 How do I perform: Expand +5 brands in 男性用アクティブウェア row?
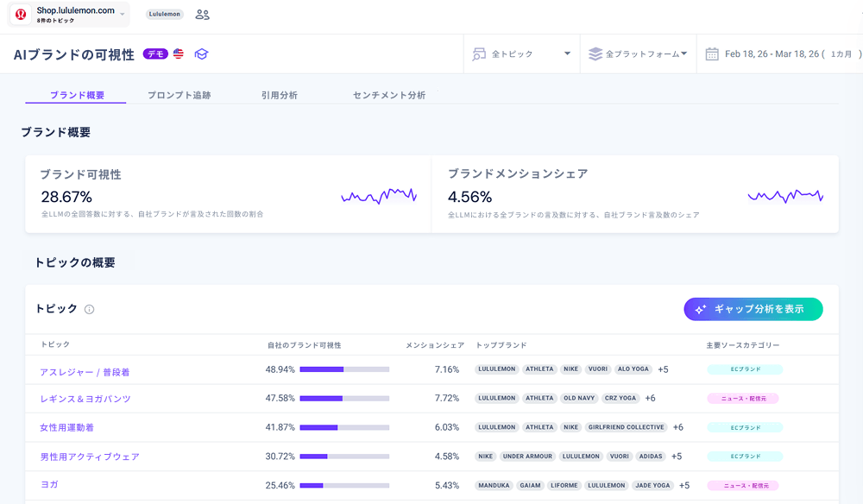[677, 457]
